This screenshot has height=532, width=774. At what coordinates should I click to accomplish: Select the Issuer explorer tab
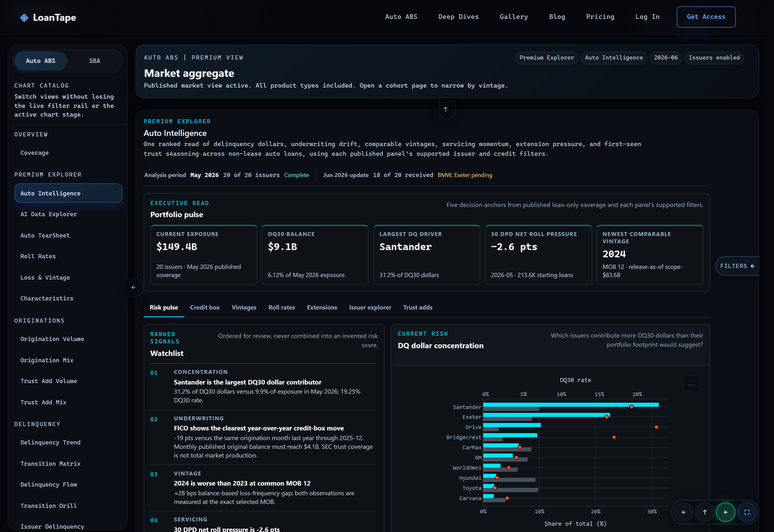(x=370, y=308)
